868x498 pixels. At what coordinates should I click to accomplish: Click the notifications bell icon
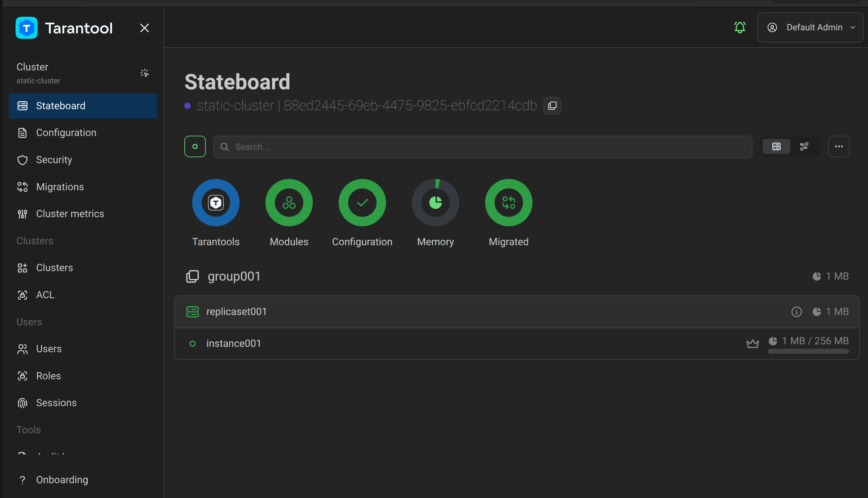click(740, 27)
